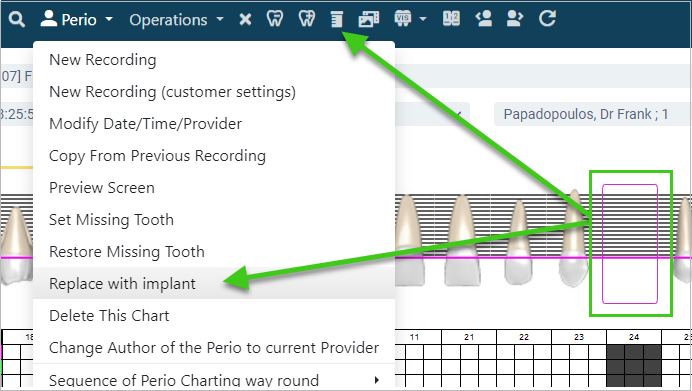Image resolution: width=692 pixels, height=391 pixels.
Task: Select the missing tooth 24 placeholder box
Action: [x=630, y=244]
